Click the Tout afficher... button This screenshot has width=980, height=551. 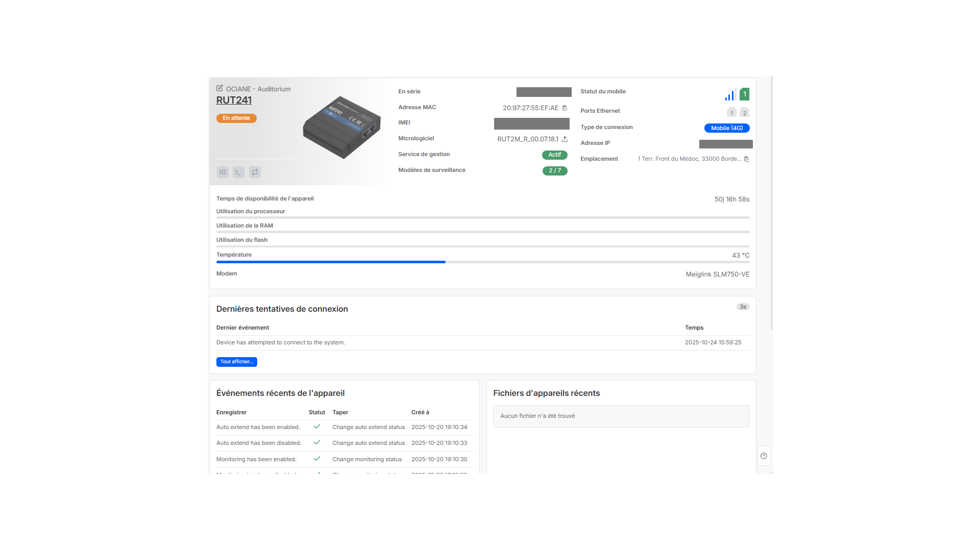pos(236,362)
